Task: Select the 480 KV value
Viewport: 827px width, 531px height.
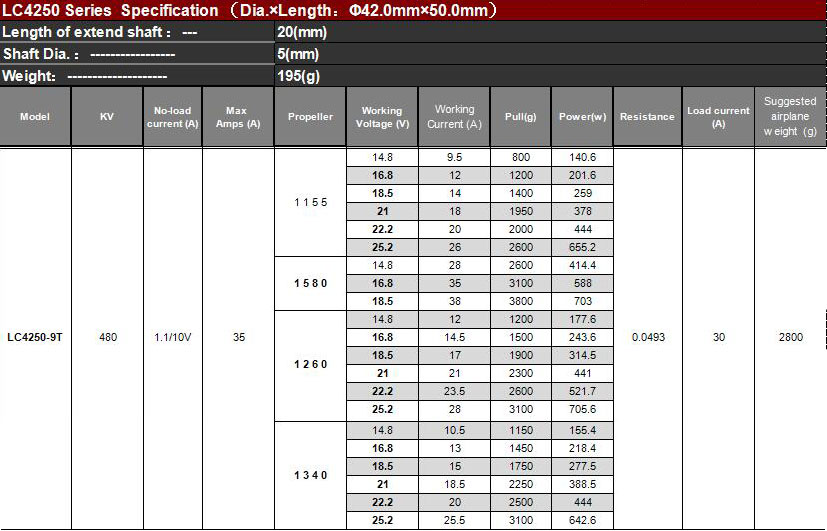Action: tap(108, 337)
